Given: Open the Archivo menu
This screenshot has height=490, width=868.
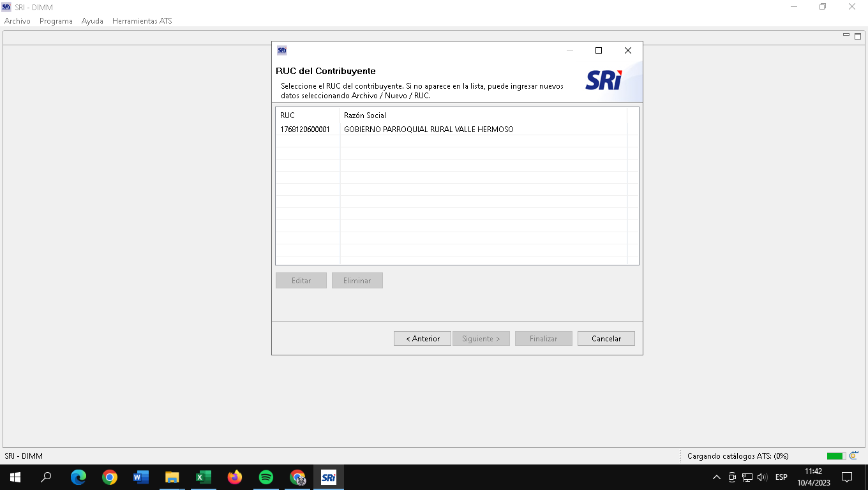Looking at the screenshot, I should coord(17,21).
